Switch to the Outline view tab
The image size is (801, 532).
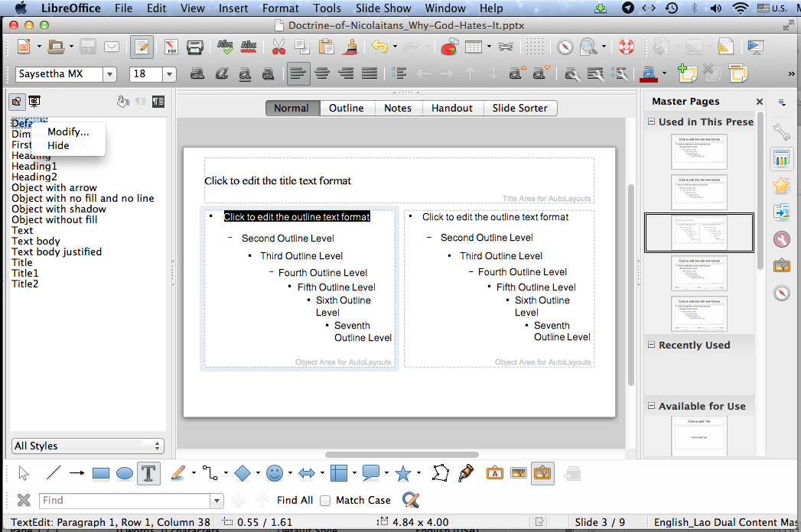click(x=347, y=108)
